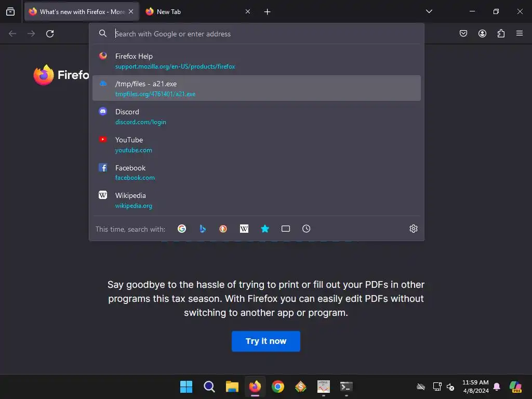Open the Firefox View icon

point(10,12)
